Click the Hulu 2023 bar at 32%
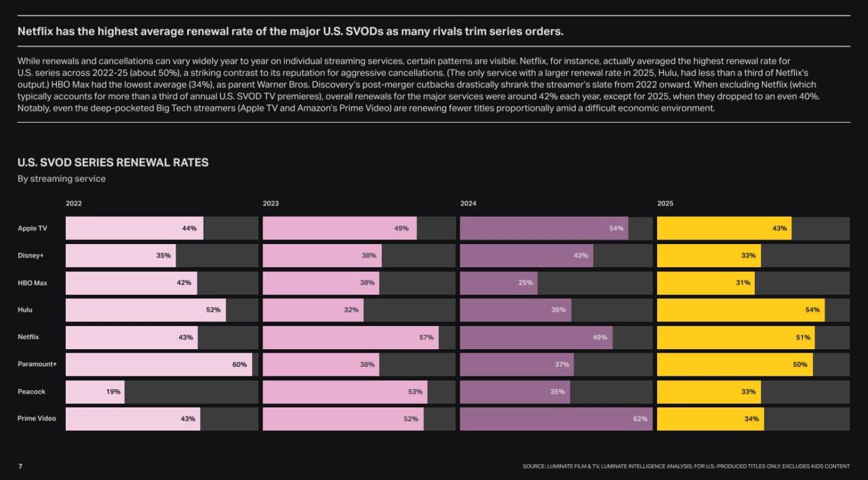Screen dimensions: 868x480 point(313,310)
